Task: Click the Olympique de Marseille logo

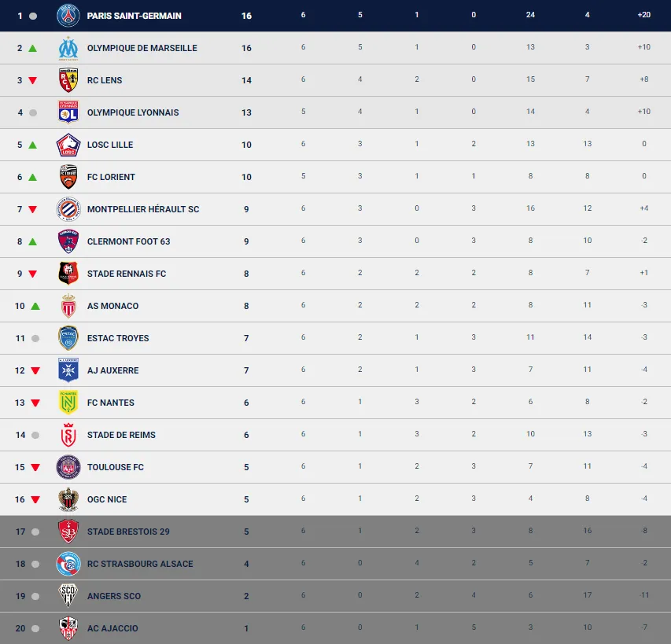Action: pyautogui.click(x=68, y=48)
